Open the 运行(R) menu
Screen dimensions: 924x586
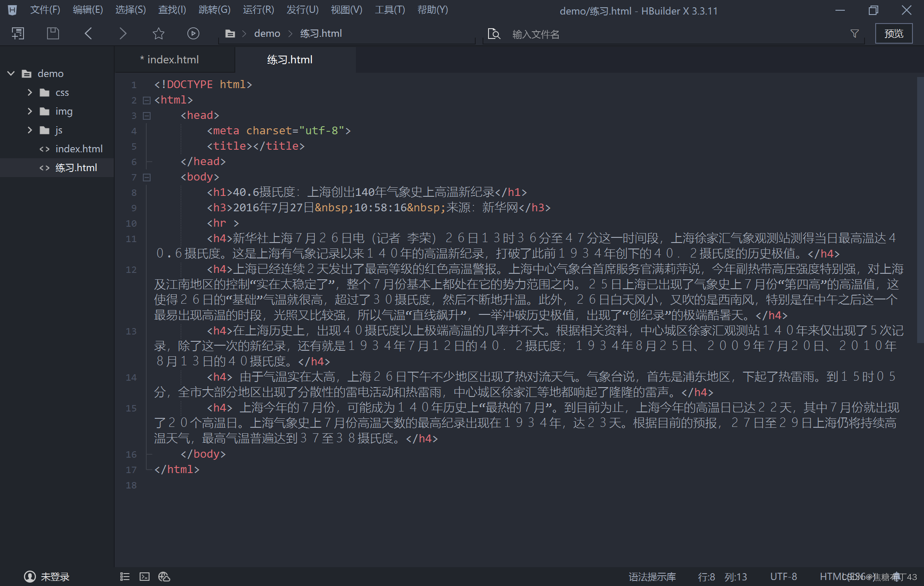(x=258, y=10)
